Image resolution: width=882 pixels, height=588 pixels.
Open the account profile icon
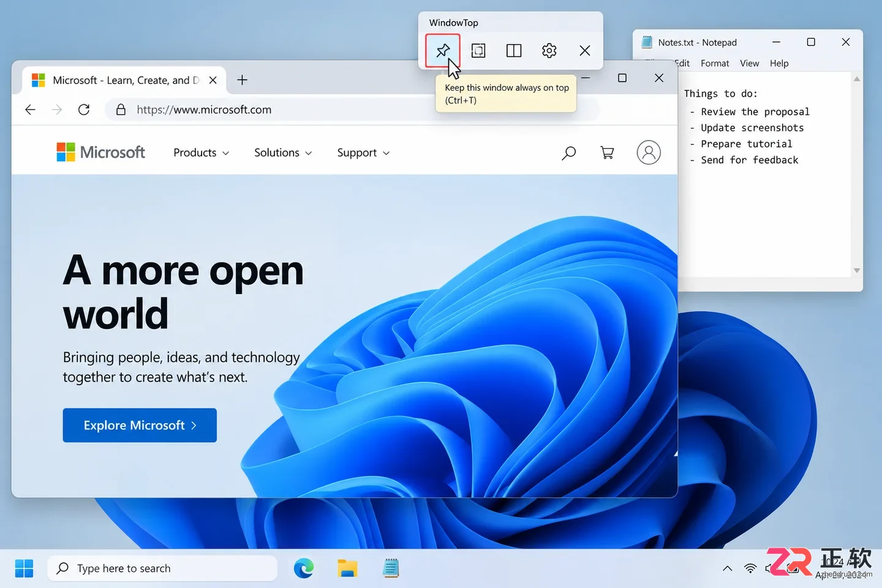(x=649, y=153)
